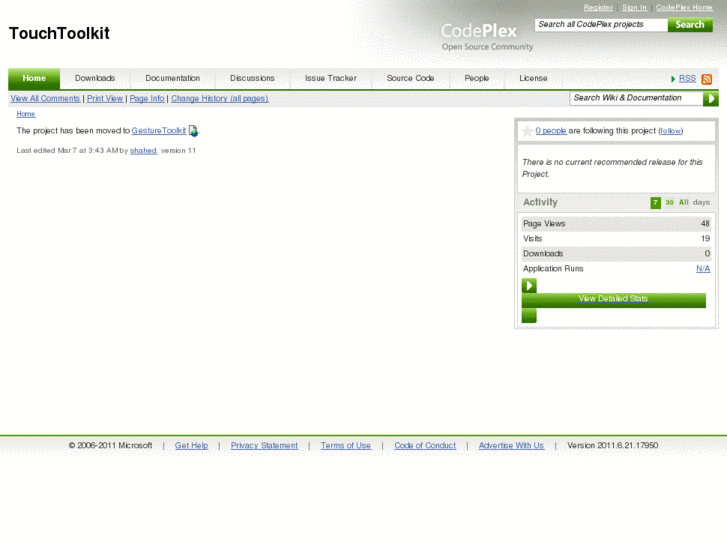The width and height of the screenshot is (727, 545).
Task: Click the Downloads row value 0
Action: pyautogui.click(x=708, y=254)
